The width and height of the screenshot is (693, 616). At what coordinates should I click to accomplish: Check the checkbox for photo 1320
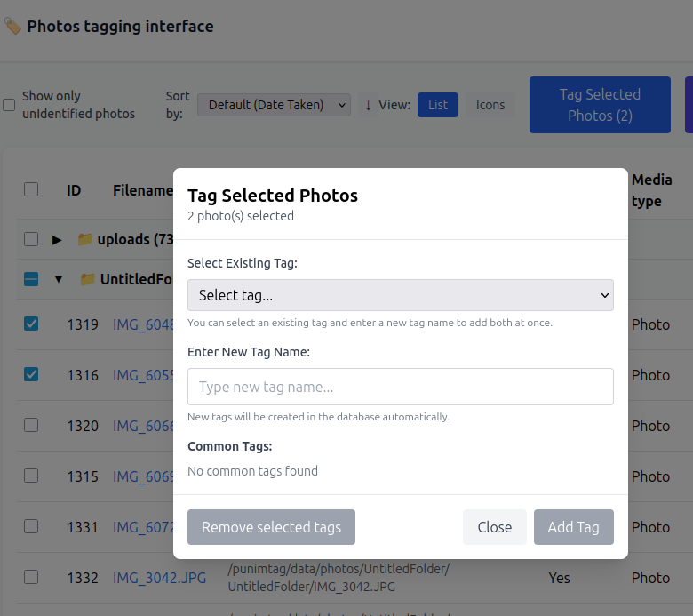pyautogui.click(x=31, y=426)
